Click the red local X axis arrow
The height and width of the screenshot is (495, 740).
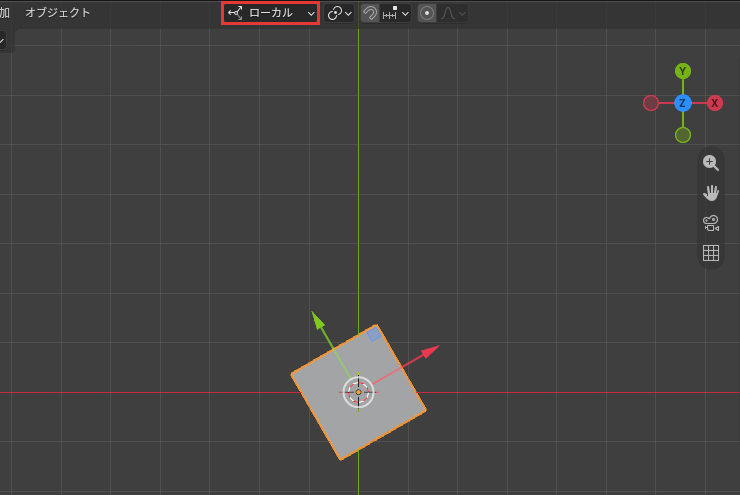pyautogui.click(x=429, y=352)
